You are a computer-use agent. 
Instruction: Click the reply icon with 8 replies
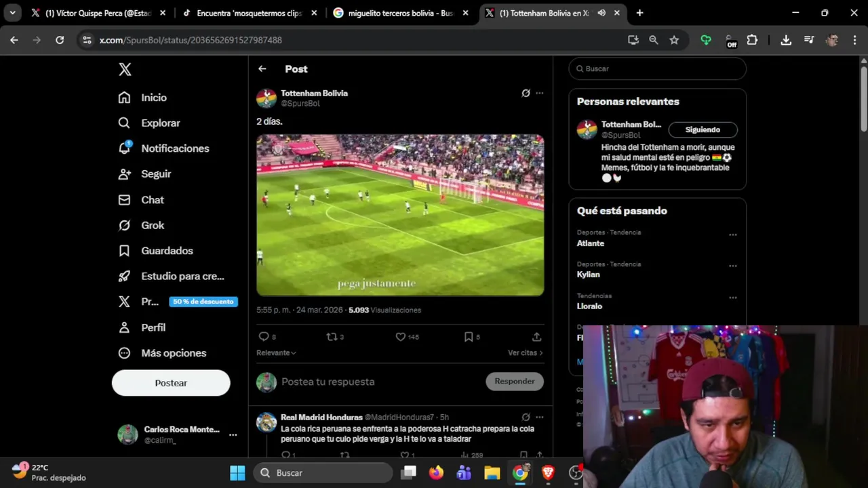click(264, 337)
